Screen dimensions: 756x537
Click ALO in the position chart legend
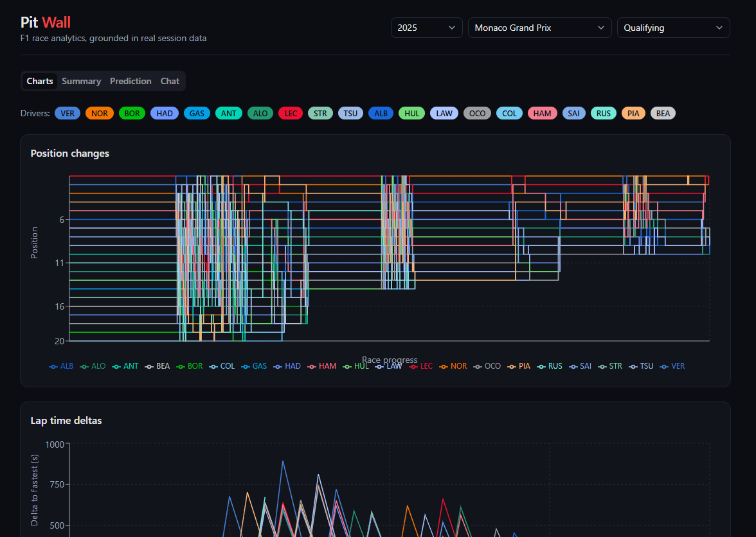pos(93,366)
